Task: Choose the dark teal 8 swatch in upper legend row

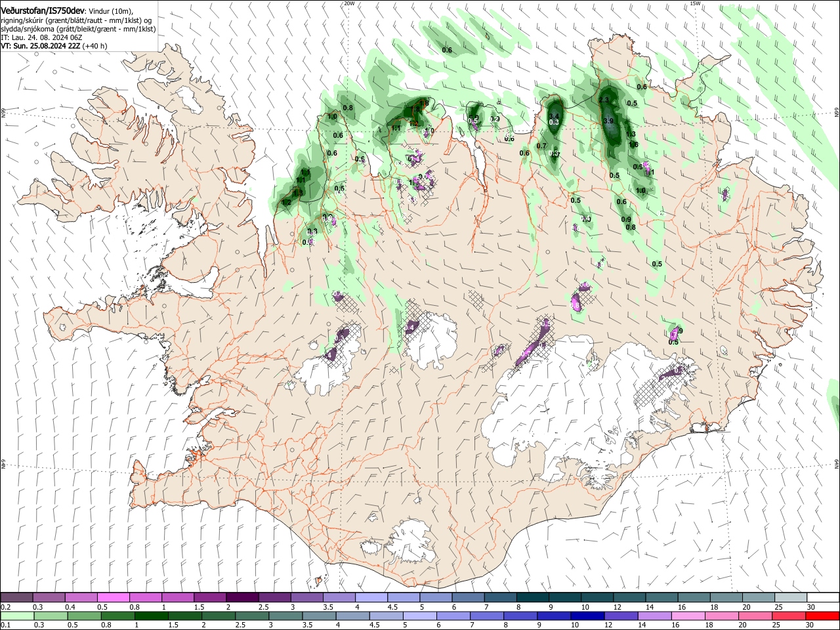Action: (x=532, y=598)
